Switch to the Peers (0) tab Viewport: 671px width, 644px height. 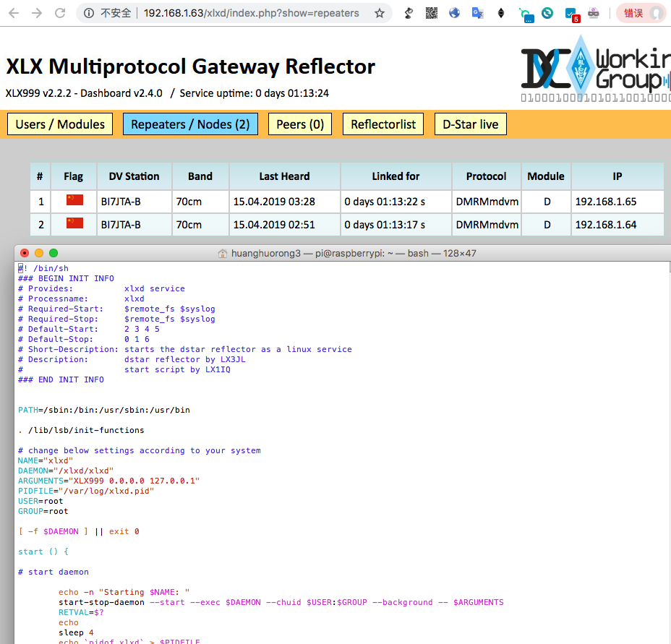(x=299, y=124)
